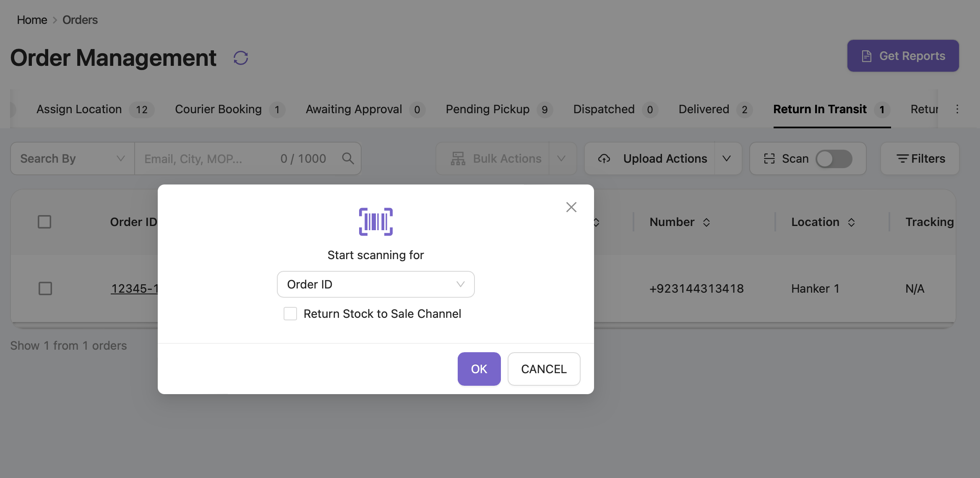The image size is (980, 478).
Task: Go to the Dispatched tab
Action: click(x=615, y=109)
